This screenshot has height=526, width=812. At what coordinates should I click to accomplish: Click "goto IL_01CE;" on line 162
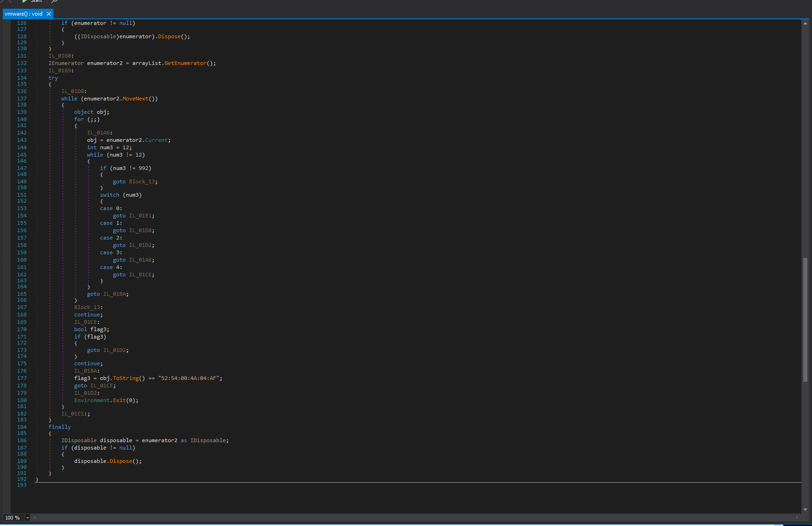point(134,275)
